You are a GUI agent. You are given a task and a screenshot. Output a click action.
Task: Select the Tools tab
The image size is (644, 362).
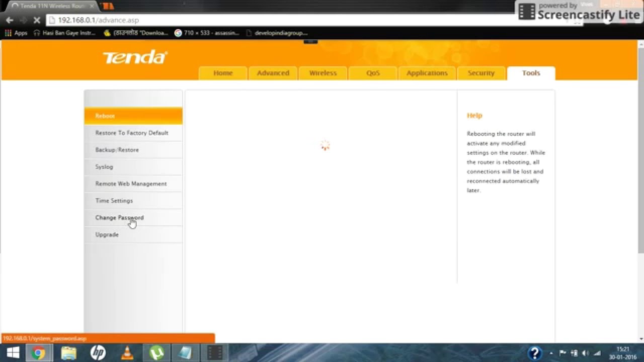531,73
